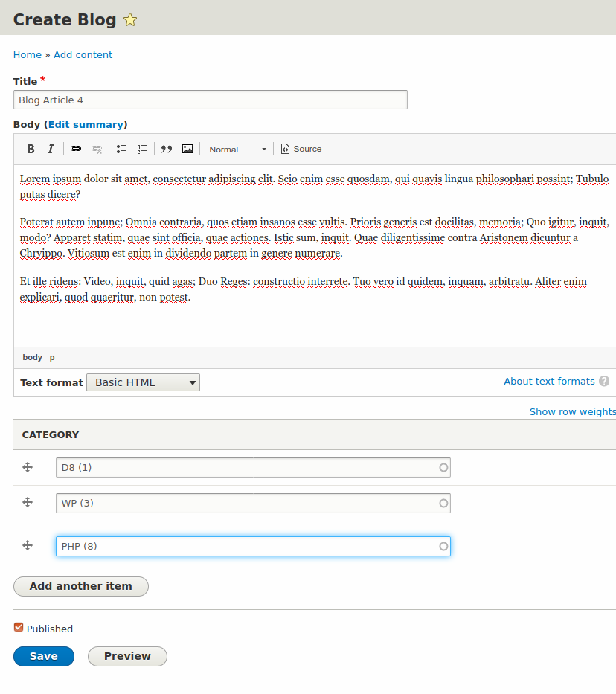Switch editor to Source view
Image resolution: width=616 pixels, height=694 pixels.
301,150
